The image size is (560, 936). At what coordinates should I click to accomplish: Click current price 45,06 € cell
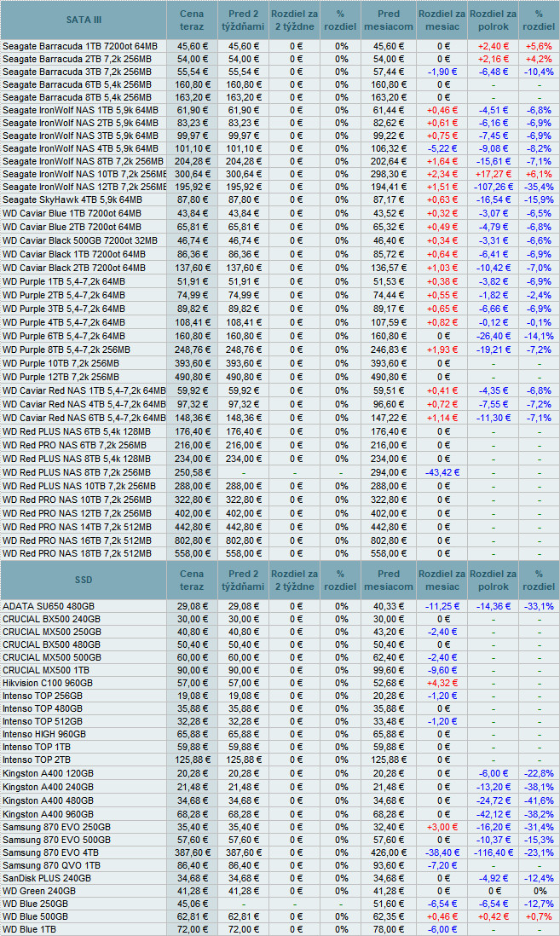pyautogui.click(x=193, y=904)
